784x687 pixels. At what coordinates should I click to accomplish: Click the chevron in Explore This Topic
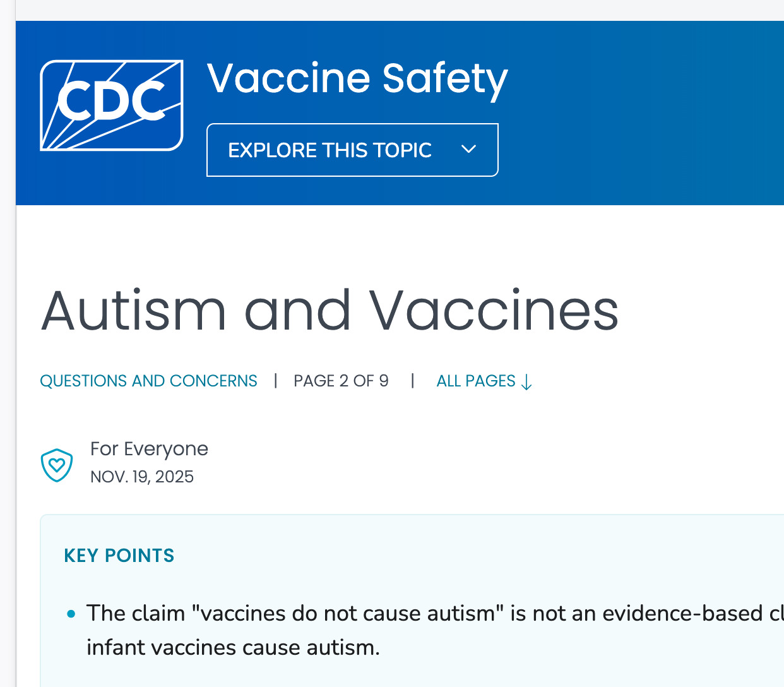[468, 150]
